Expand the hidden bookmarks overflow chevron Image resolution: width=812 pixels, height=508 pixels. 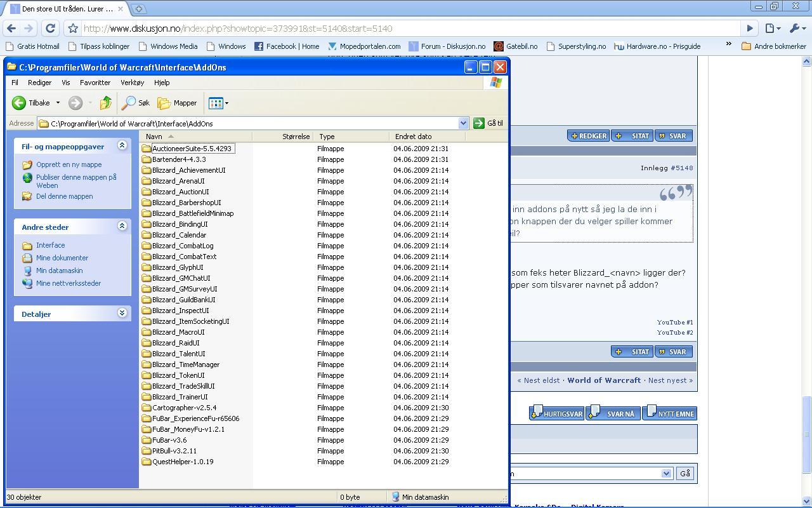click(729, 44)
